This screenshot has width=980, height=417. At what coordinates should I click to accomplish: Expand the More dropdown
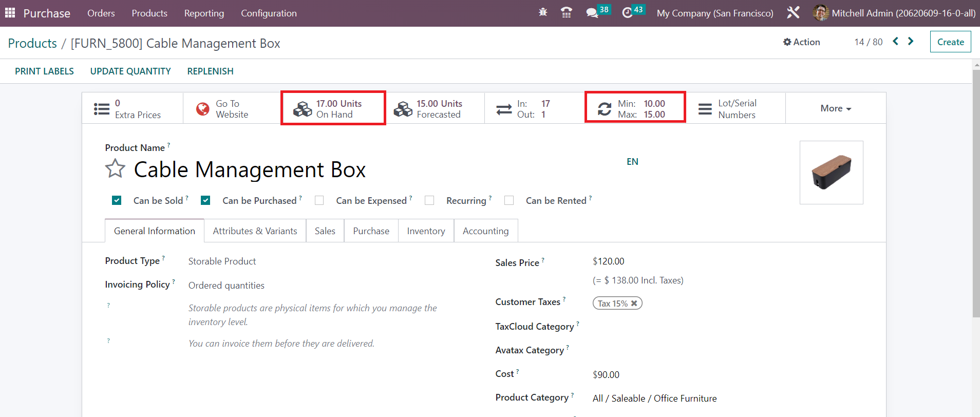835,108
